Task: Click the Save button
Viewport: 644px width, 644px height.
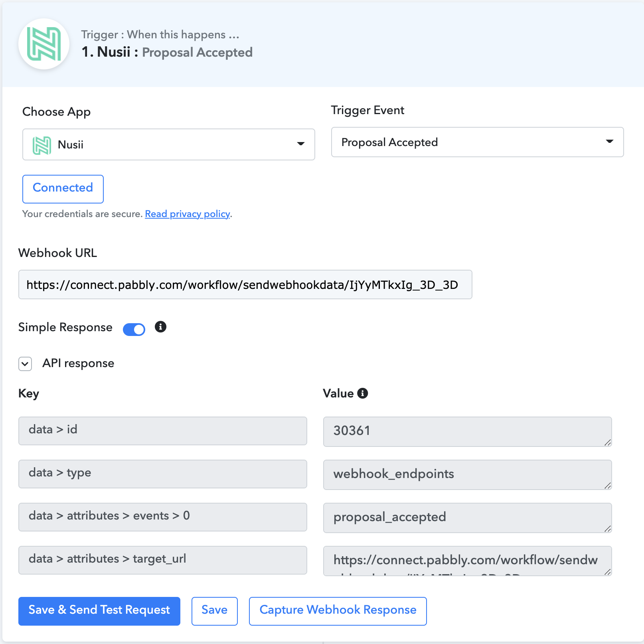Action: [215, 611]
